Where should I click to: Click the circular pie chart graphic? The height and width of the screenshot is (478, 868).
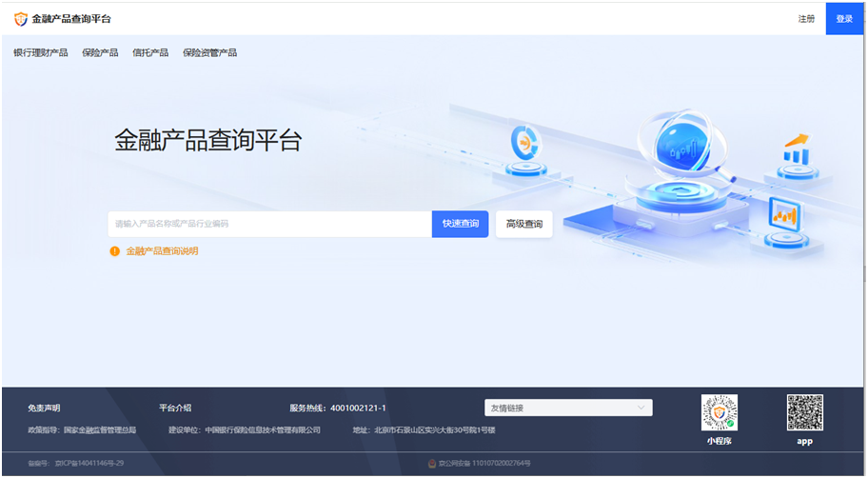click(x=524, y=144)
